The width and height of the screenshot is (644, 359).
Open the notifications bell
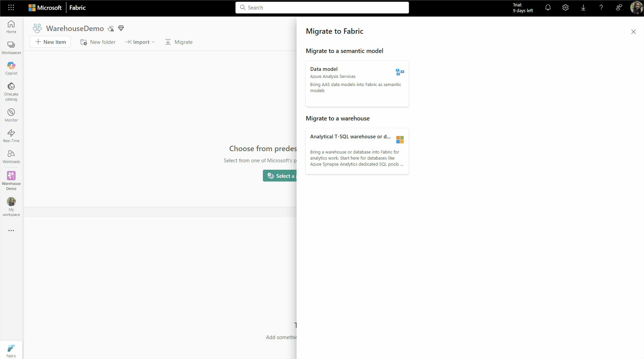[x=548, y=7]
